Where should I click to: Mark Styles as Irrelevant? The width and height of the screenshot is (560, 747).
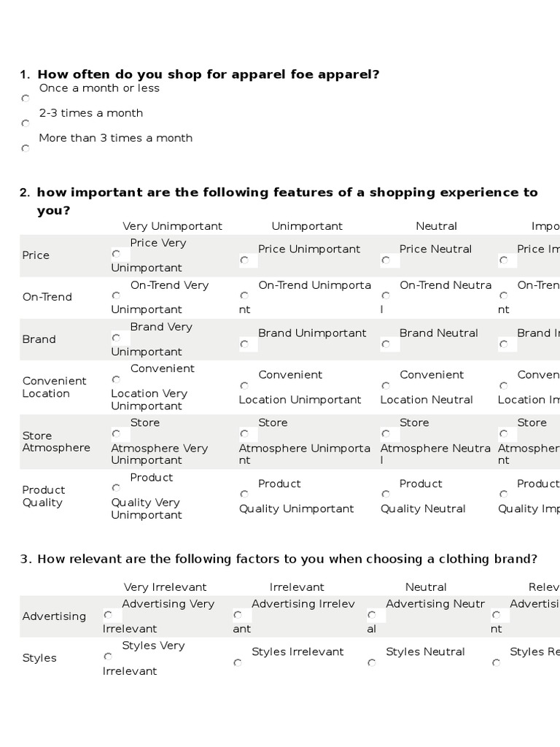coord(238,663)
